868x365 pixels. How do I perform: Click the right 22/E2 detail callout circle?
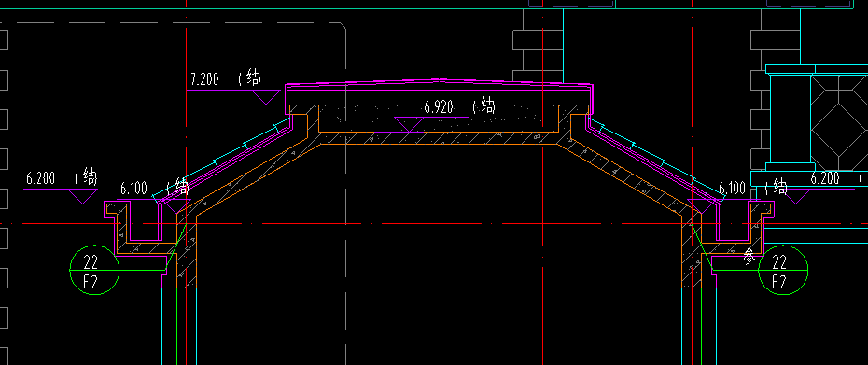(x=783, y=270)
